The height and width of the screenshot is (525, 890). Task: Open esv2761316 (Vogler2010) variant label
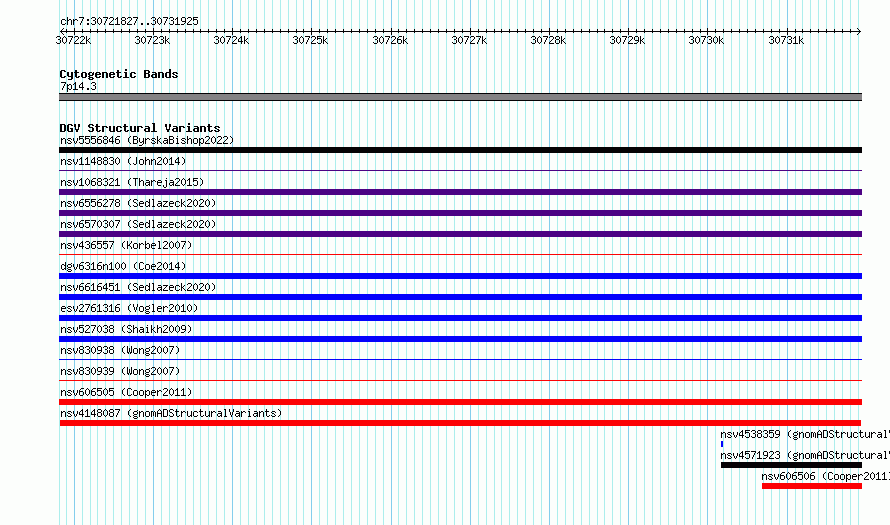tap(129, 308)
